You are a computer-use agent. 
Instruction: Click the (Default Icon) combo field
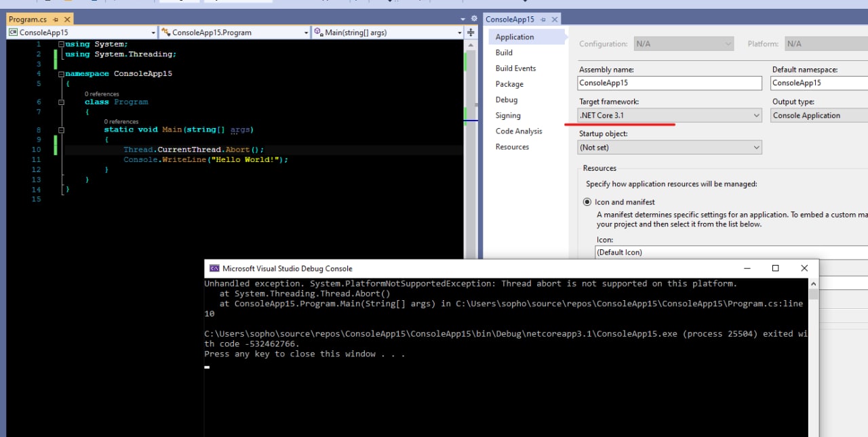click(x=732, y=252)
